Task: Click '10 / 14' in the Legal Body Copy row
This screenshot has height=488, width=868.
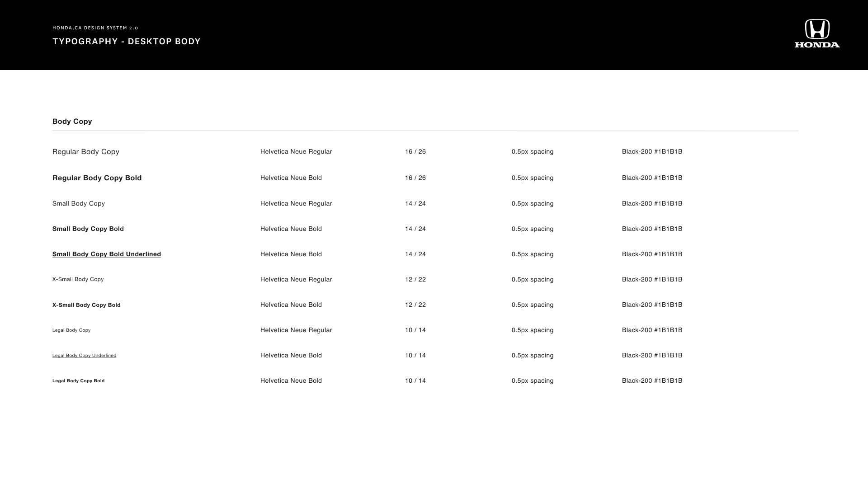Action: [x=415, y=330]
